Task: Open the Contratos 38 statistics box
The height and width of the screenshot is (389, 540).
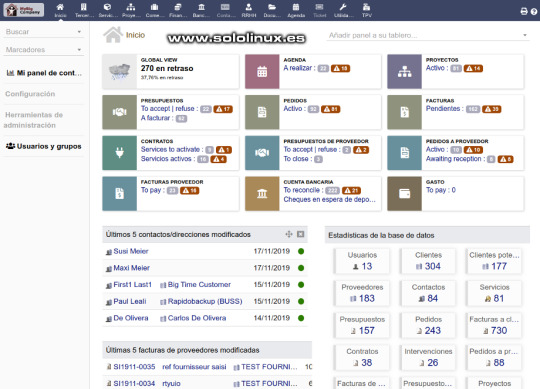Action: [362, 357]
